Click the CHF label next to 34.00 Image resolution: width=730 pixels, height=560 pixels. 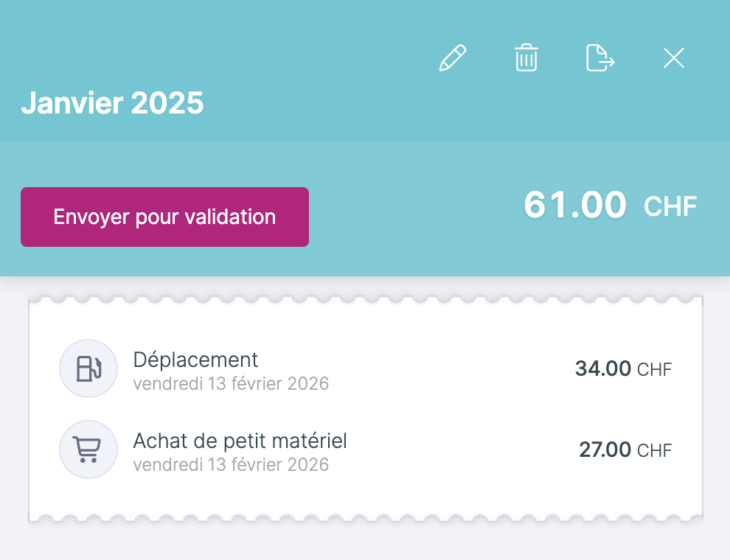click(x=655, y=369)
